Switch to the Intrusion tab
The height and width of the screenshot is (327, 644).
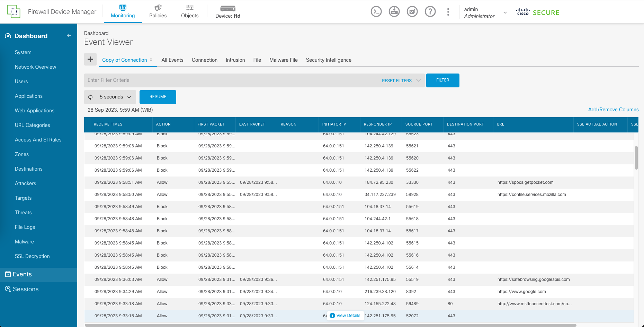pos(235,60)
